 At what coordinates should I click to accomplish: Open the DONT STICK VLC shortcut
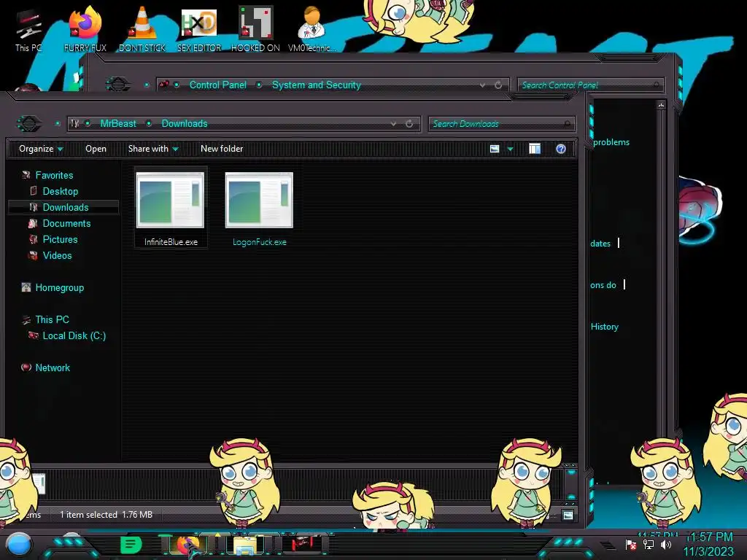142,29
